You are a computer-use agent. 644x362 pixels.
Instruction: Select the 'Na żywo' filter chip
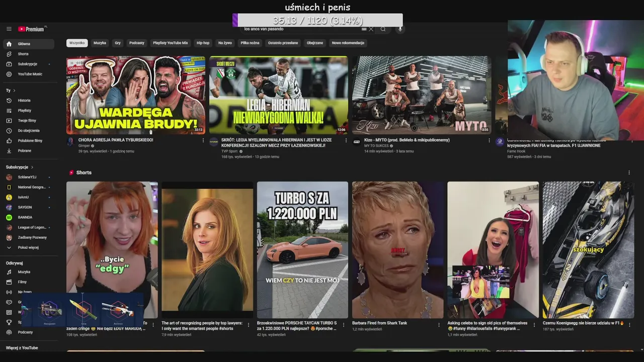(225, 43)
